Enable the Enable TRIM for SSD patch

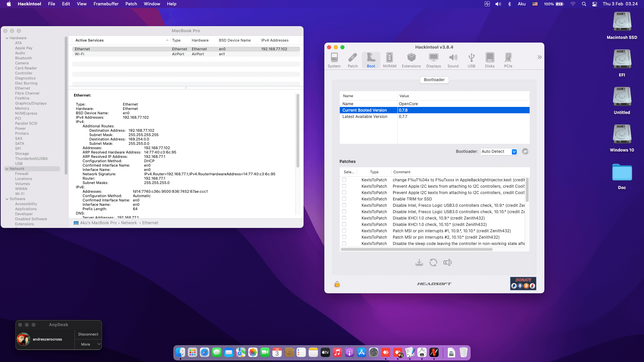click(x=344, y=199)
